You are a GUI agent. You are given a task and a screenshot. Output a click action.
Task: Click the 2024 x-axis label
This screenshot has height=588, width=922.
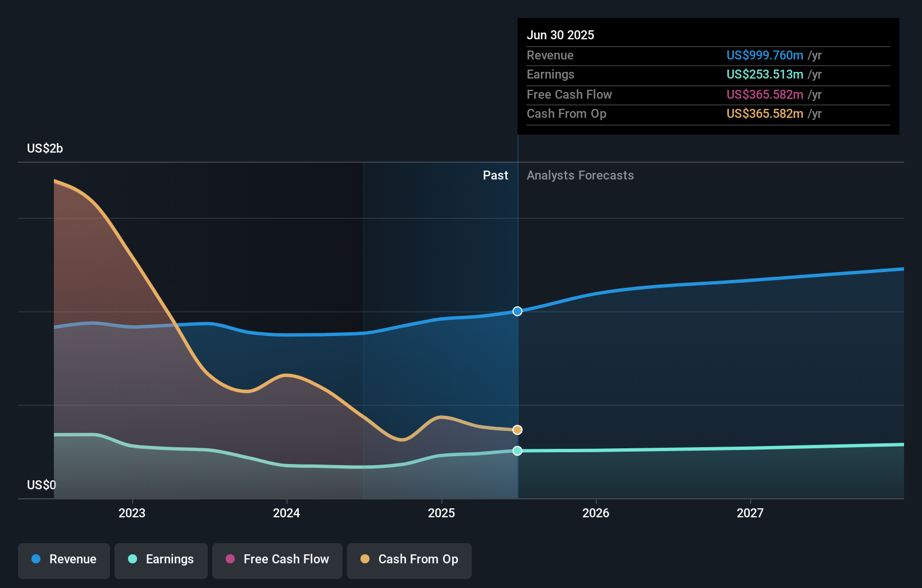click(286, 513)
